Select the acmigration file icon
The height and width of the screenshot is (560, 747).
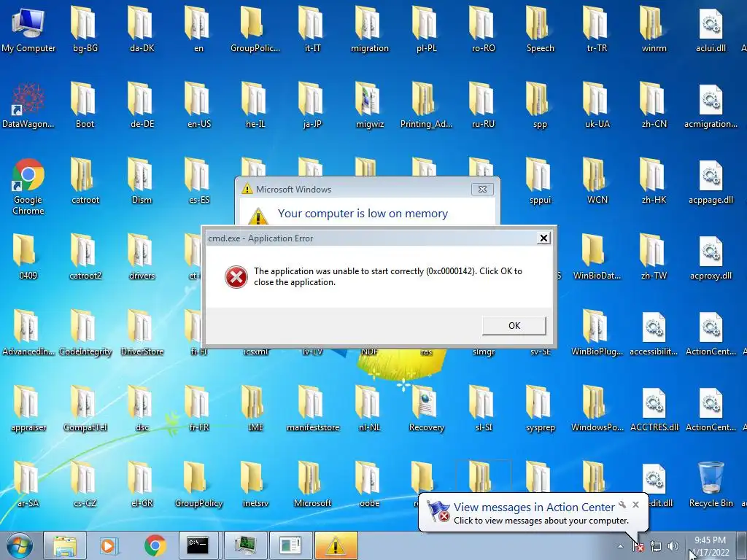coord(711,106)
